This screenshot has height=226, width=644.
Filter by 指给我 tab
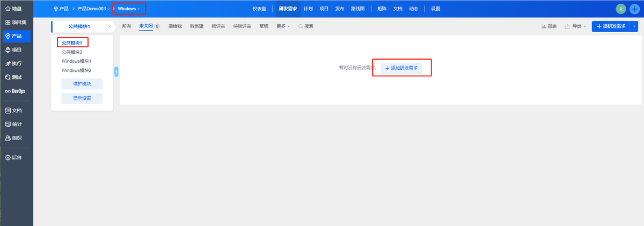pyautogui.click(x=175, y=26)
